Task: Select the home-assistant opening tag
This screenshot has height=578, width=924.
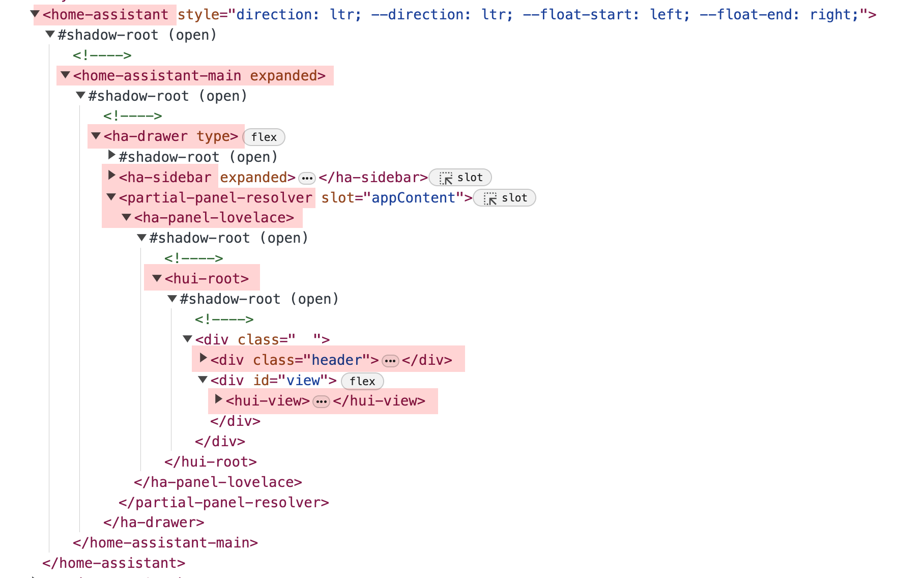Action: (105, 15)
